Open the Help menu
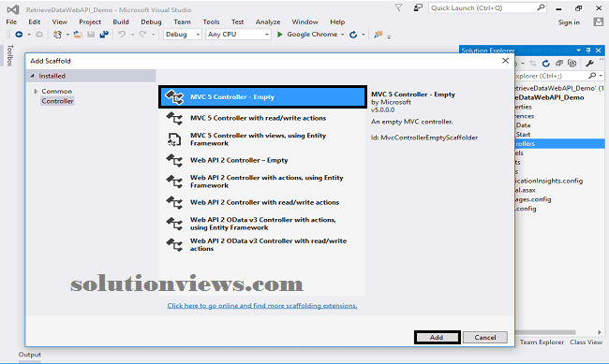The height and width of the screenshot is (364, 609). 337,22
